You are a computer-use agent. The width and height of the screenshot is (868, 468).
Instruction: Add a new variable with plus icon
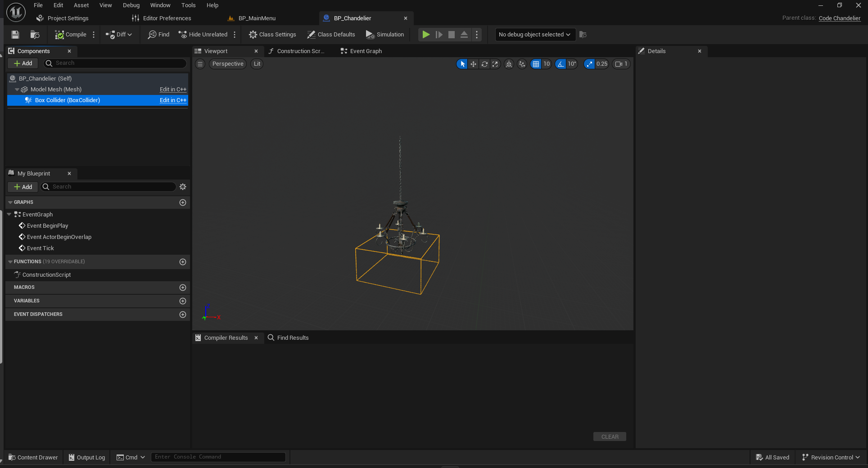coord(183,301)
